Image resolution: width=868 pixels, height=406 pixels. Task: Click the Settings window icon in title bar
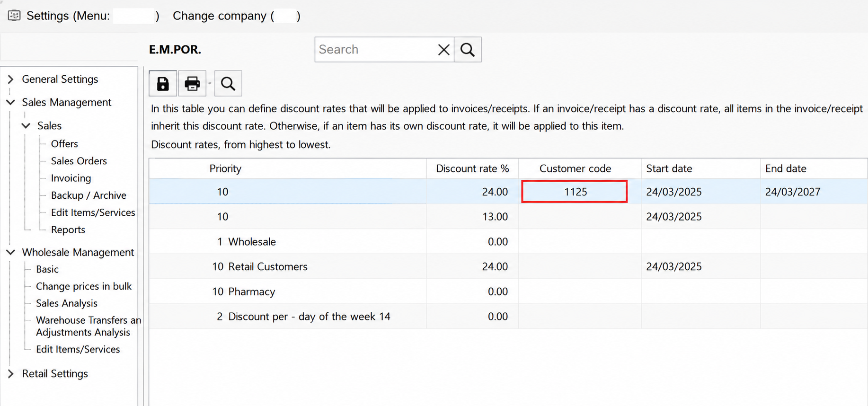pyautogui.click(x=14, y=16)
